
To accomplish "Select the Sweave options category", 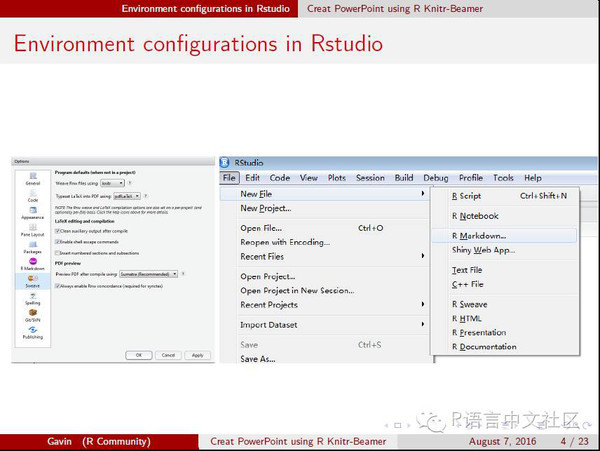I will (x=33, y=282).
